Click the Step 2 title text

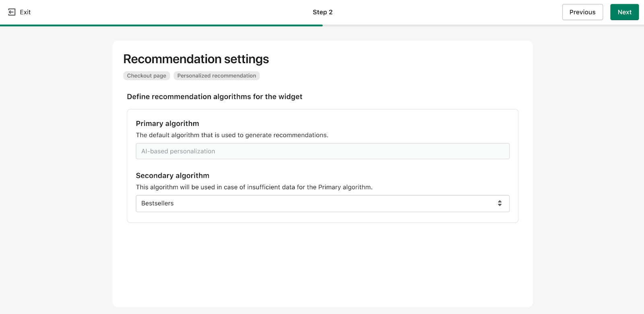coord(322,12)
